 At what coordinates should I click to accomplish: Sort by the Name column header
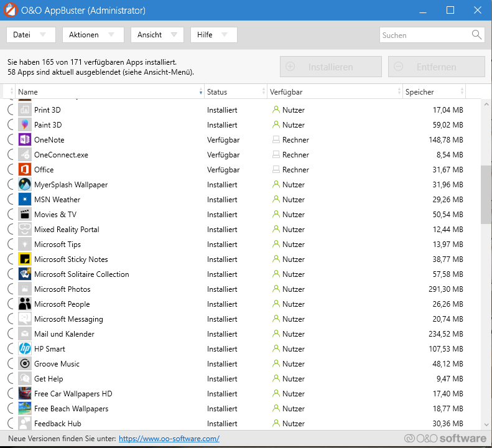pyautogui.click(x=109, y=91)
